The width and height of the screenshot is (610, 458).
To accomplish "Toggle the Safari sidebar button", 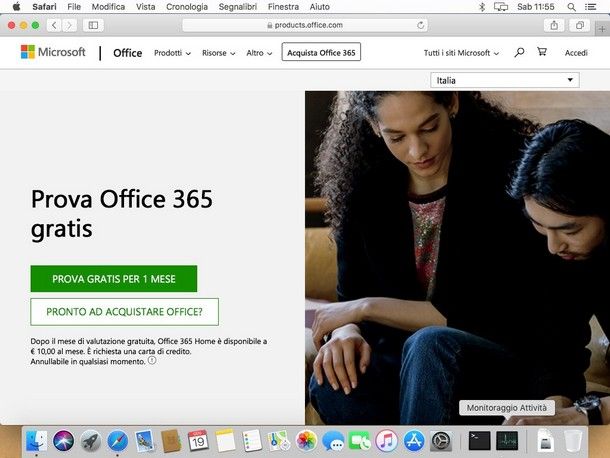I will pyautogui.click(x=93, y=25).
